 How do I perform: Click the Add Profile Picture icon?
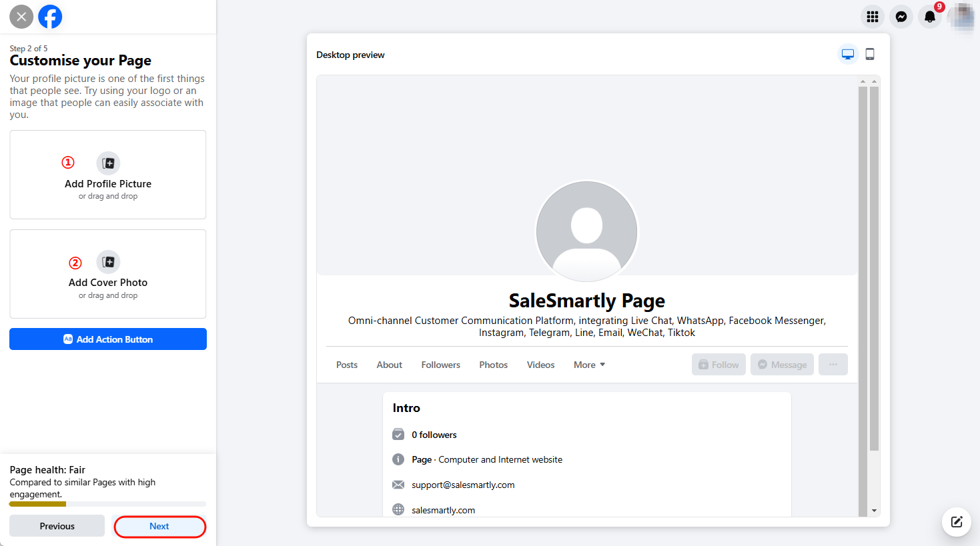(x=108, y=163)
